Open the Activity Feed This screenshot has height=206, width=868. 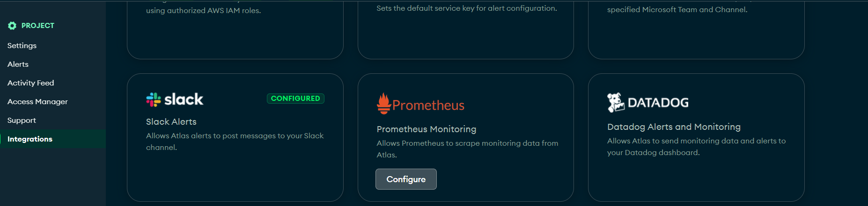pyautogui.click(x=31, y=83)
